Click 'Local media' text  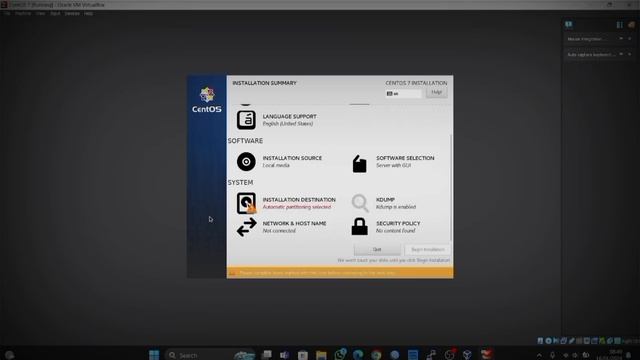pyautogui.click(x=276, y=165)
